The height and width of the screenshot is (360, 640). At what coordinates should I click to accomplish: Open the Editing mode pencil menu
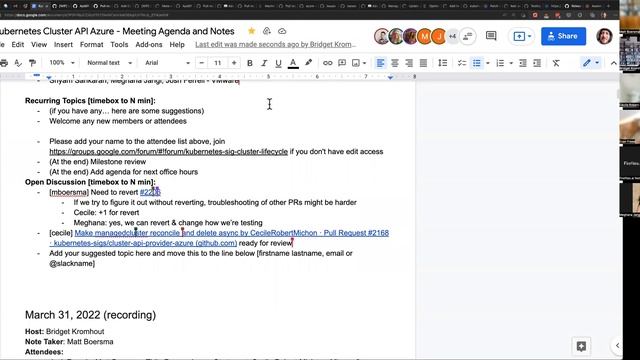point(591,63)
